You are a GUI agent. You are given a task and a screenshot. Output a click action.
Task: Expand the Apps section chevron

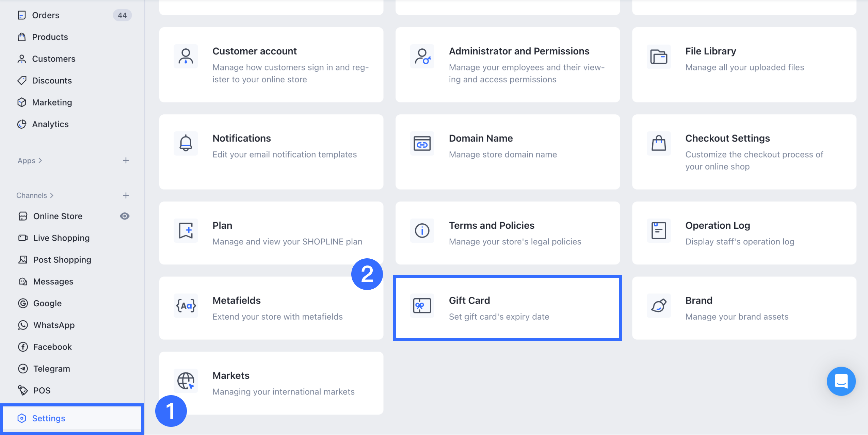(x=40, y=160)
